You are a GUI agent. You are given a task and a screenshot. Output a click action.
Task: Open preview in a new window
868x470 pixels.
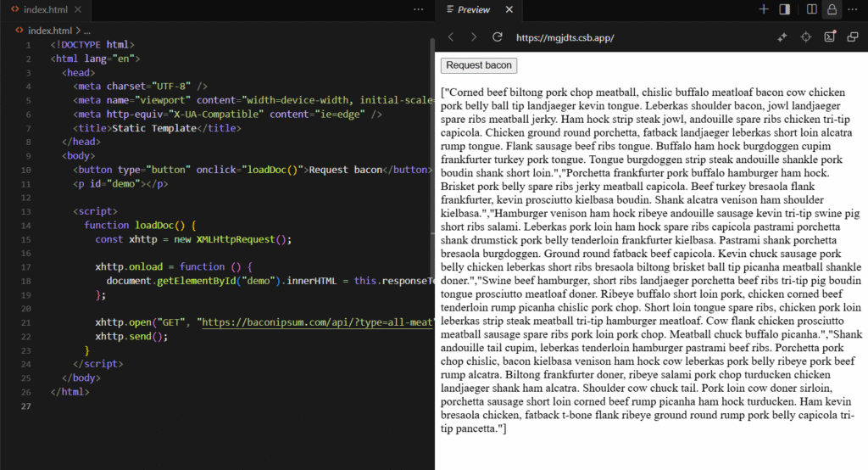click(x=853, y=37)
